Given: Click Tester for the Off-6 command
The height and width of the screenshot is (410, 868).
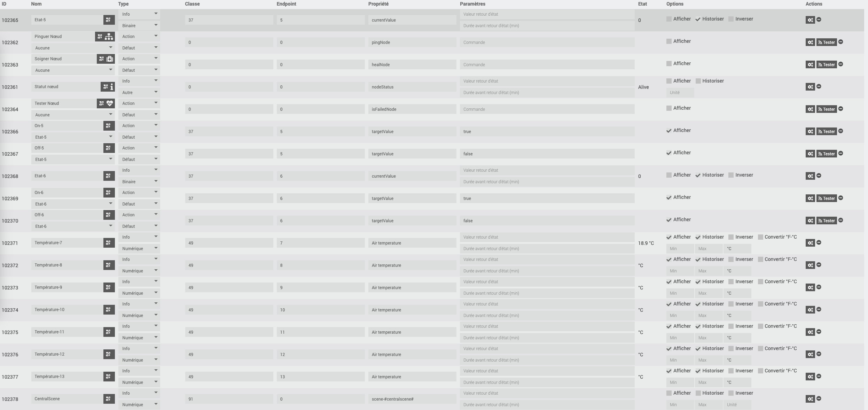Looking at the screenshot, I should (827, 221).
